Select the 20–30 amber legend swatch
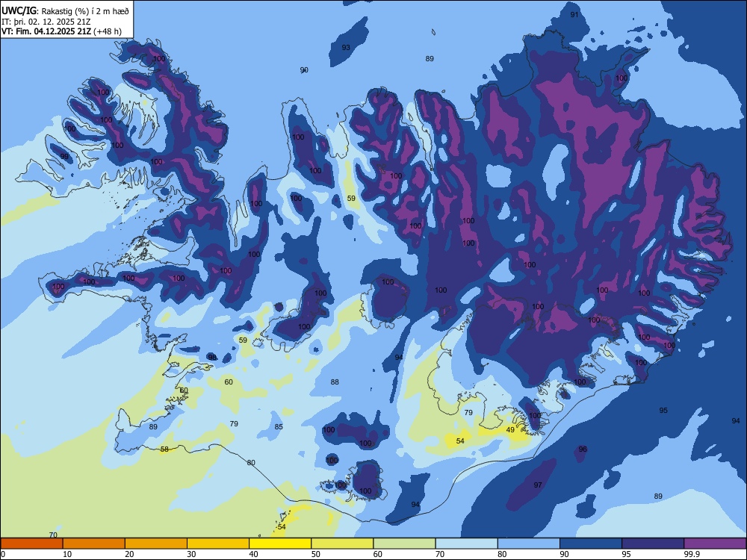 [156, 544]
